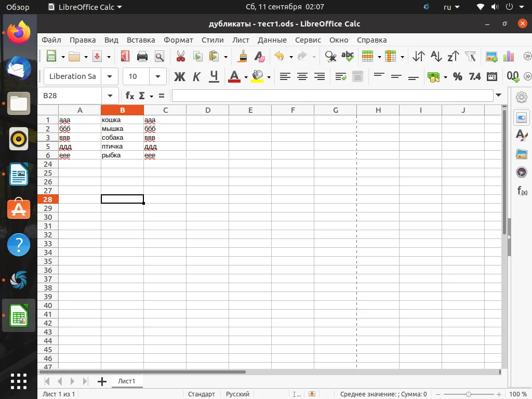This screenshot has height=399, width=532.
Task: Toggle underline formatting
Action: [x=212, y=76]
